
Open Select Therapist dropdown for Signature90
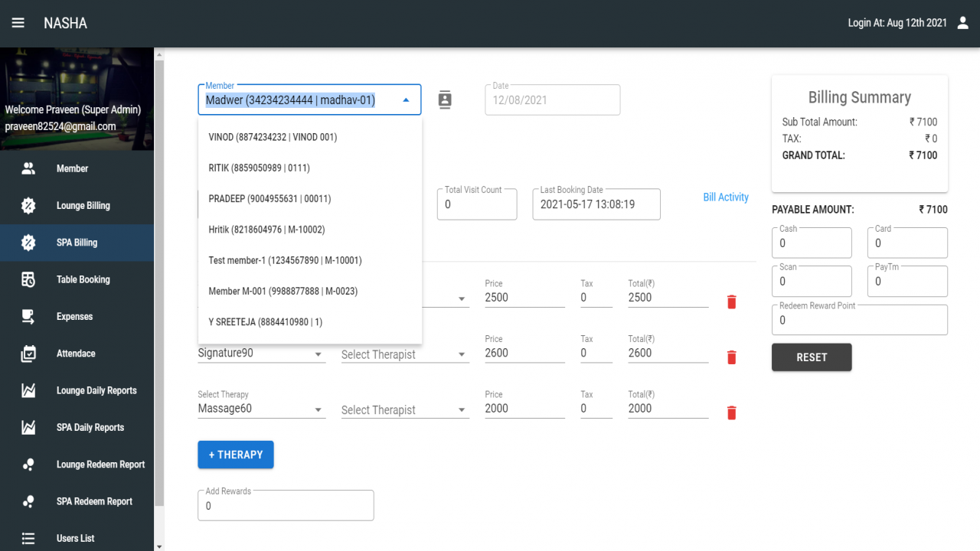coord(405,354)
